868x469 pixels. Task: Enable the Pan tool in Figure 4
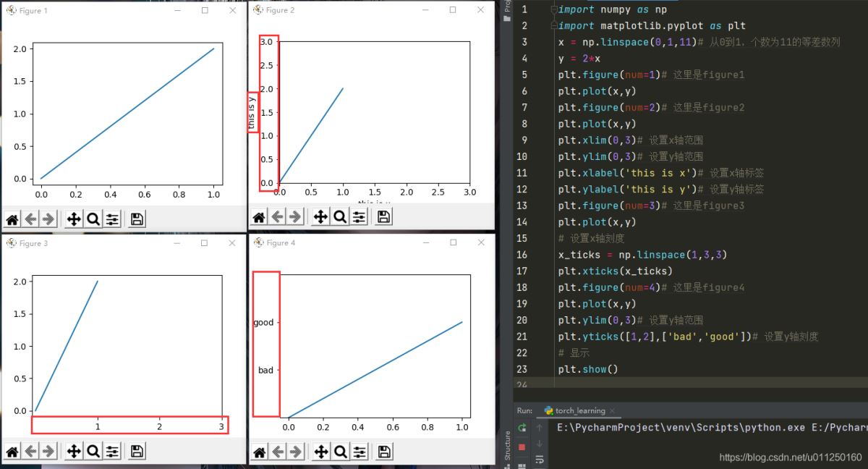320,452
